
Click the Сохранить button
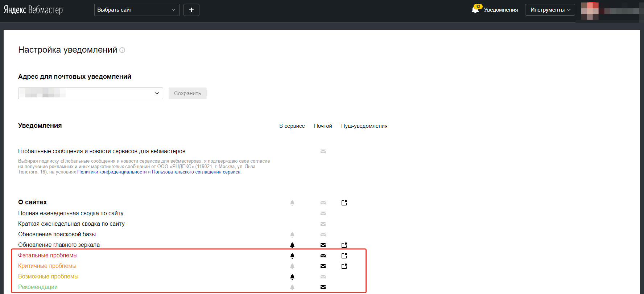(x=187, y=93)
